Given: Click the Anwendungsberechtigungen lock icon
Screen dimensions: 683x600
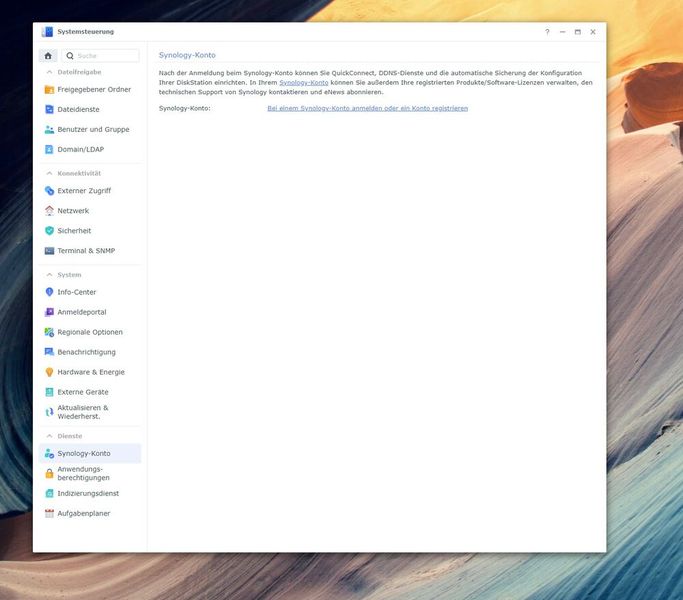Looking at the screenshot, I should pyautogui.click(x=49, y=474).
